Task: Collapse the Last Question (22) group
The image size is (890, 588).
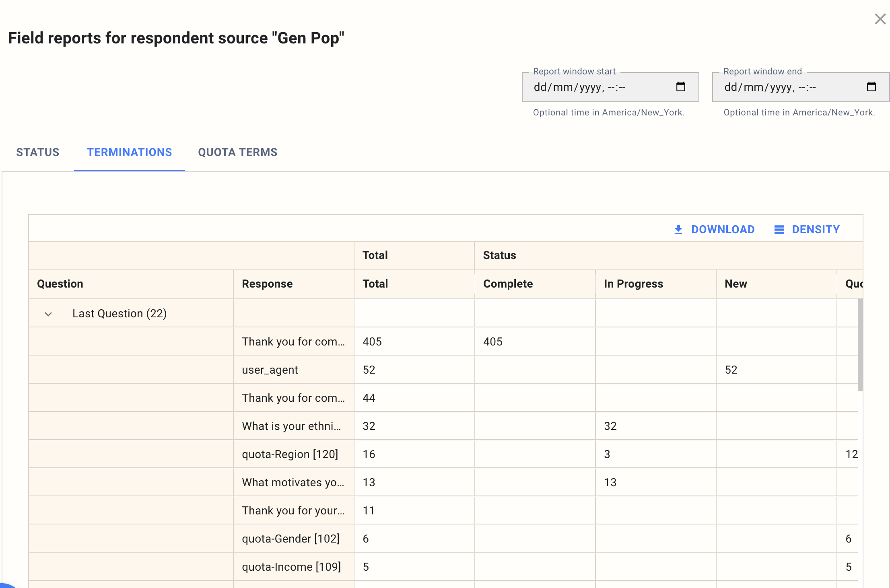Action: pyautogui.click(x=49, y=314)
